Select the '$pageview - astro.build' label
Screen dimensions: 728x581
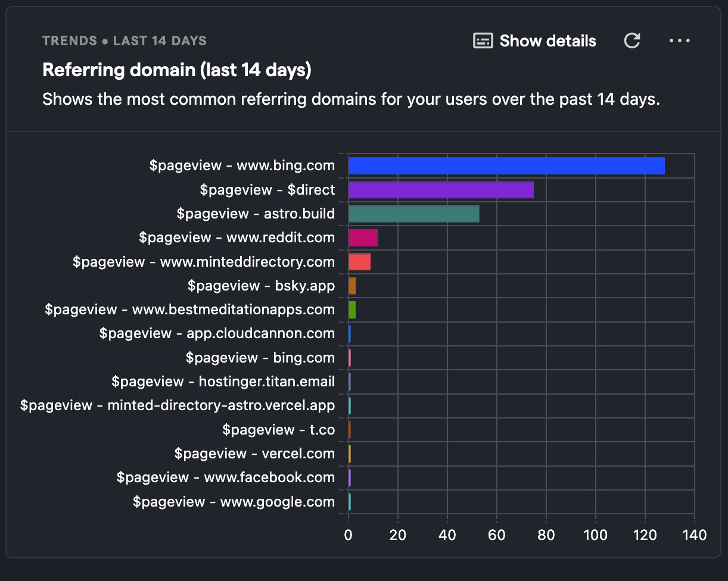click(x=256, y=214)
